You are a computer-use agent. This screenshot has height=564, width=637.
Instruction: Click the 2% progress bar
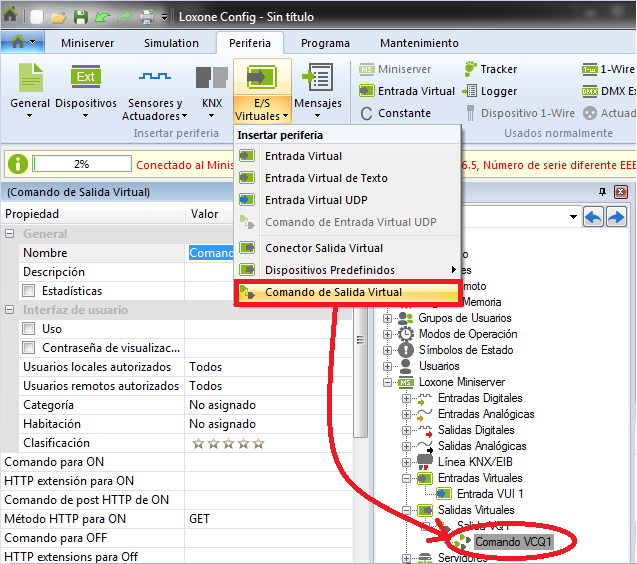click(82, 164)
